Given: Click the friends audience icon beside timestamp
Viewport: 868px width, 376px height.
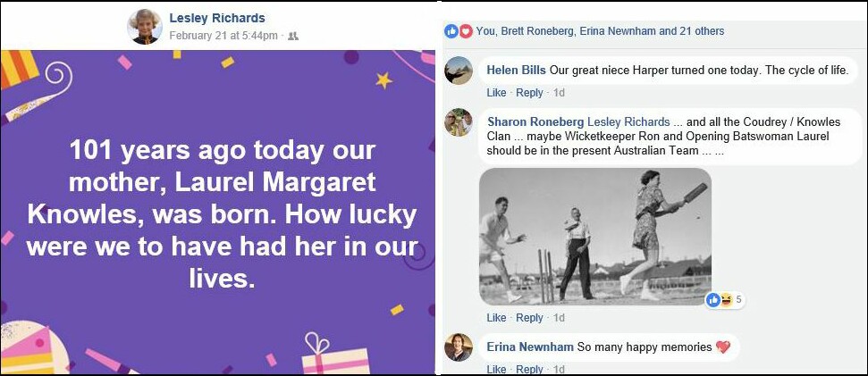Looking at the screenshot, I should (293, 36).
